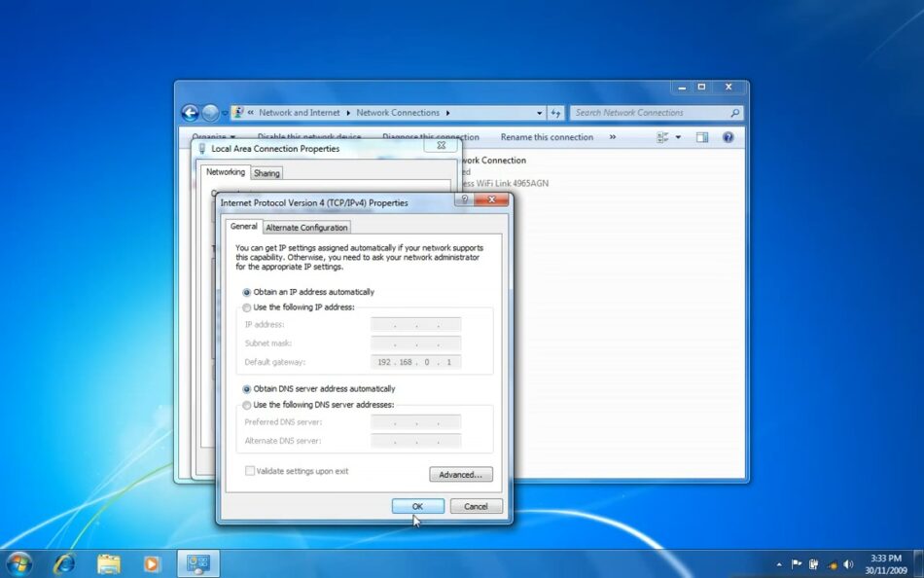Image resolution: width=924 pixels, height=578 pixels.
Task: Click the Advanced button
Action: 460,474
